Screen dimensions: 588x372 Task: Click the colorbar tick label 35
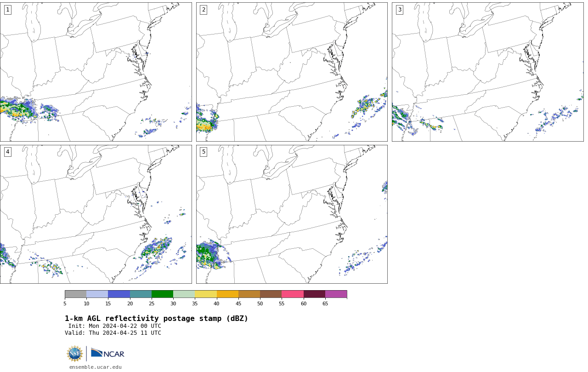pyautogui.click(x=195, y=303)
